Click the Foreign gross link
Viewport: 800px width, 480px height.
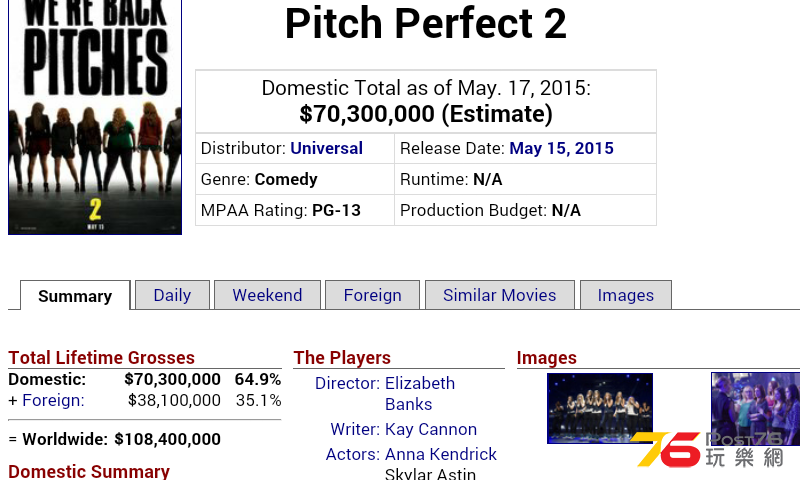pos(54,400)
